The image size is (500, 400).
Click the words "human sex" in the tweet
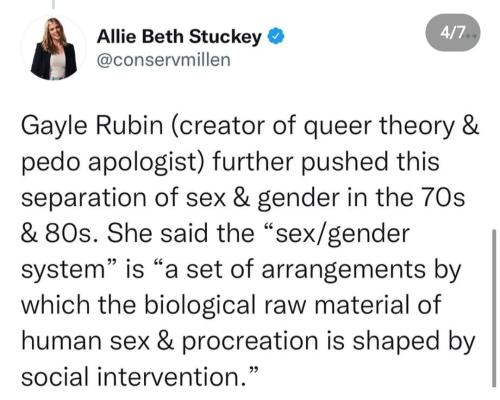coord(86,341)
